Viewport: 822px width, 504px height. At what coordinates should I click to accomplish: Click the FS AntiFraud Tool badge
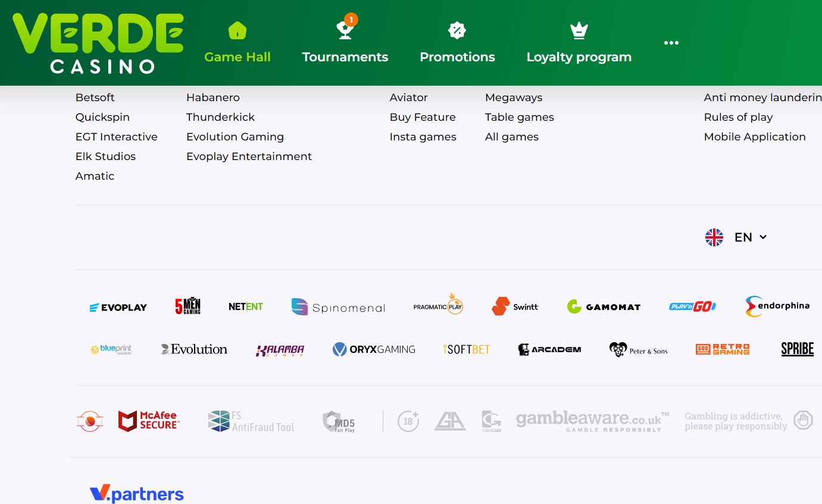[x=251, y=421]
